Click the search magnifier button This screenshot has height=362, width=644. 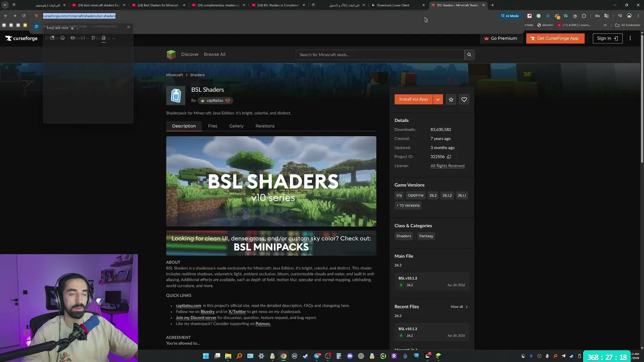(x=469, y=54)
